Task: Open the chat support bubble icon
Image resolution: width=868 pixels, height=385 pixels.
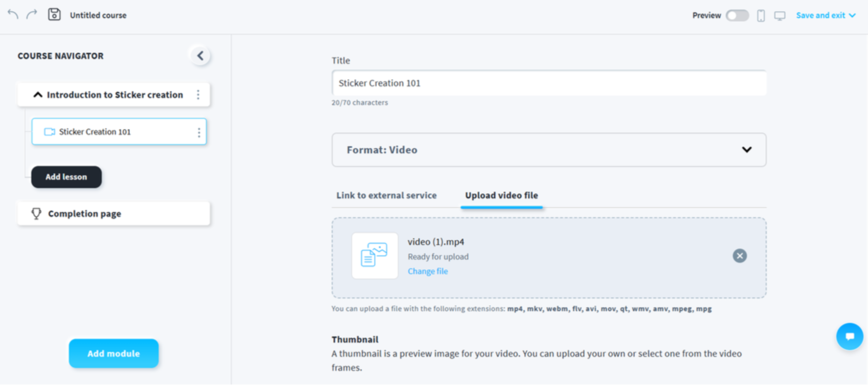Action: click(x=850, y=336)
